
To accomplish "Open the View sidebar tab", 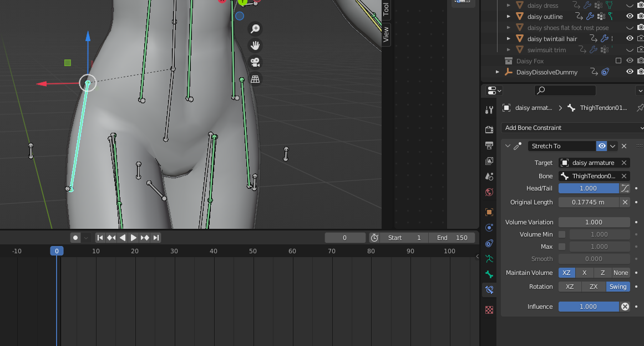I will point(386,33).
